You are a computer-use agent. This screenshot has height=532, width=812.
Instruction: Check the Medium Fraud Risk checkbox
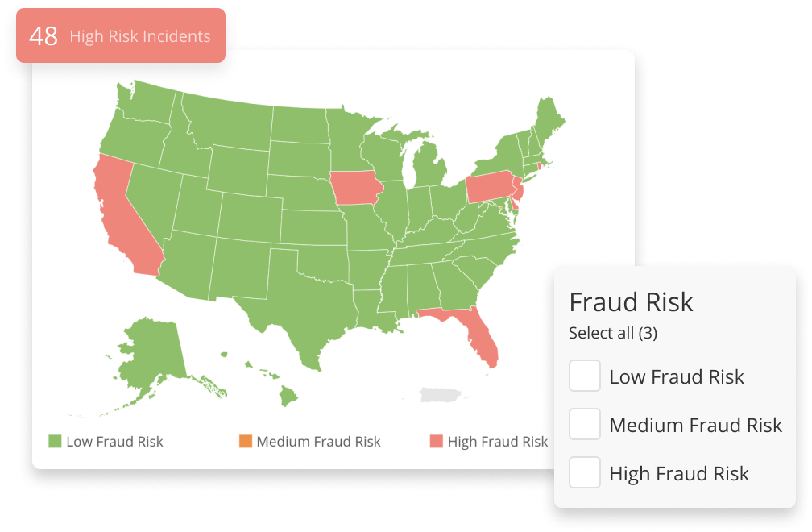click(585, 424)
